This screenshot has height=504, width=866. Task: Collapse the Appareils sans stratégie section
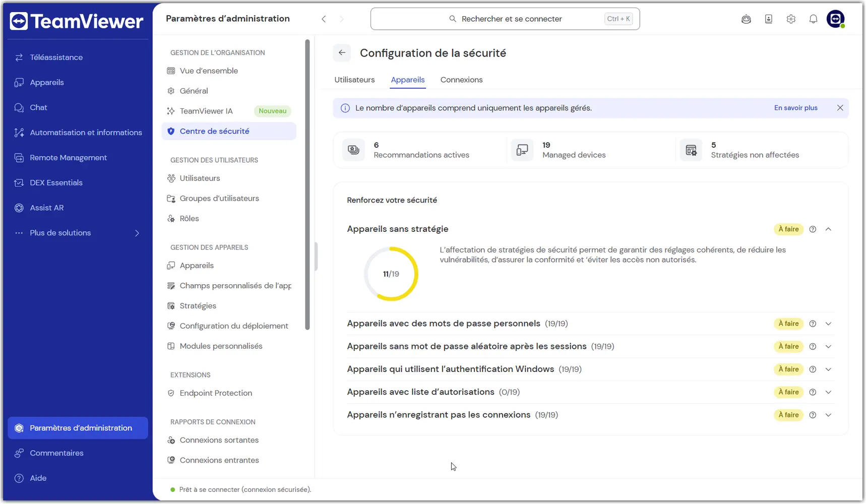[x=828, y=229]
